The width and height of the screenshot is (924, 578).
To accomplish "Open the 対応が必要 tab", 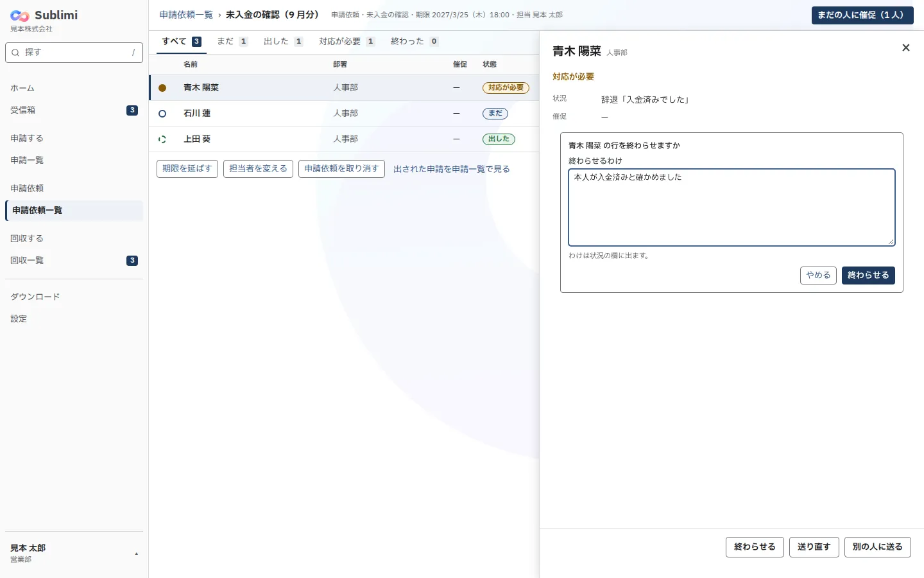I will (x=347, y=42).
